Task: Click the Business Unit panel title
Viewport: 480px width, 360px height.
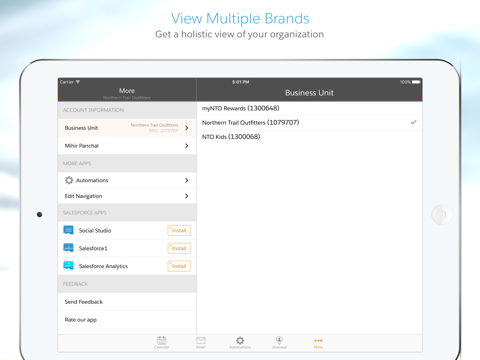Action: [x=309, y=93]
